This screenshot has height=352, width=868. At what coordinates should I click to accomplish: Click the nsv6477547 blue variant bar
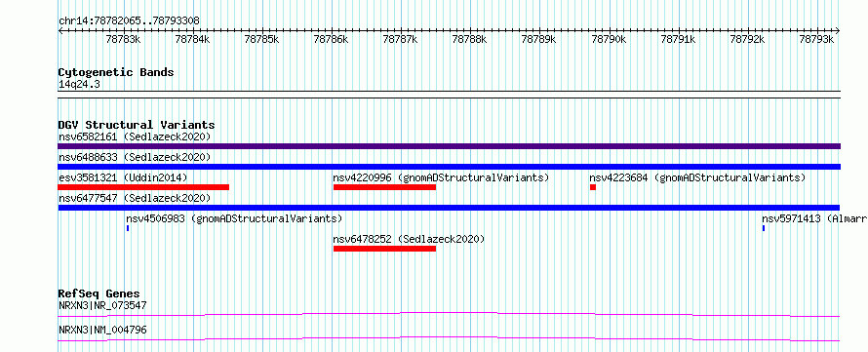(449, 208)
